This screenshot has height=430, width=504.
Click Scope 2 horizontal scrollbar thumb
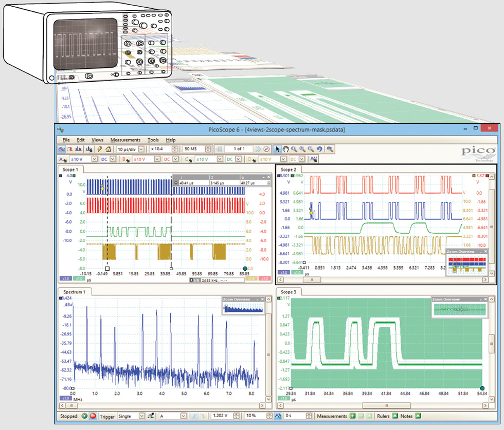click(312, 279)
